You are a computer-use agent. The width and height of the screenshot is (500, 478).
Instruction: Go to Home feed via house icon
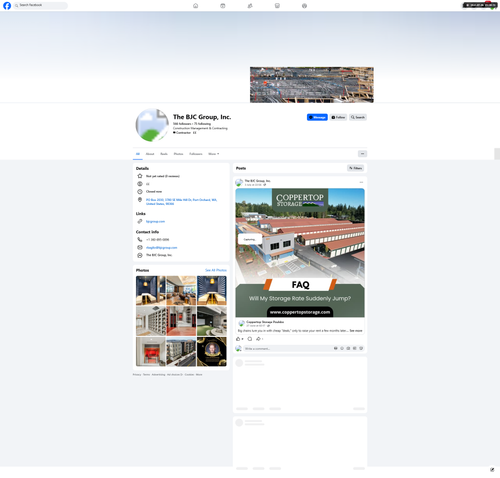(196, 6)
